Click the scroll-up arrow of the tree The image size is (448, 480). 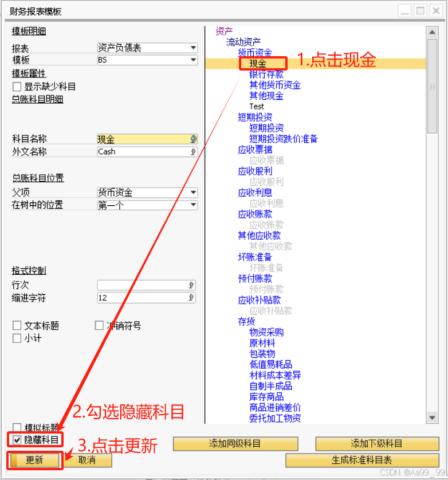point(432,33)
